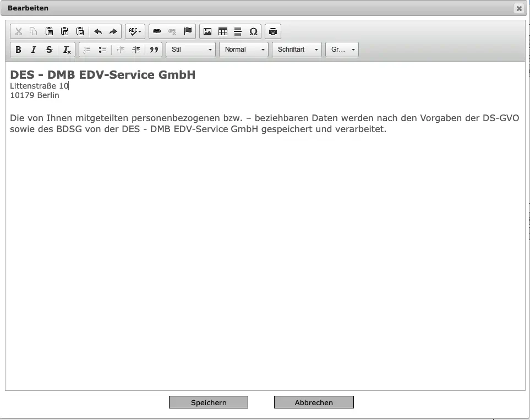Toggle bold formatting

point(18,50)
